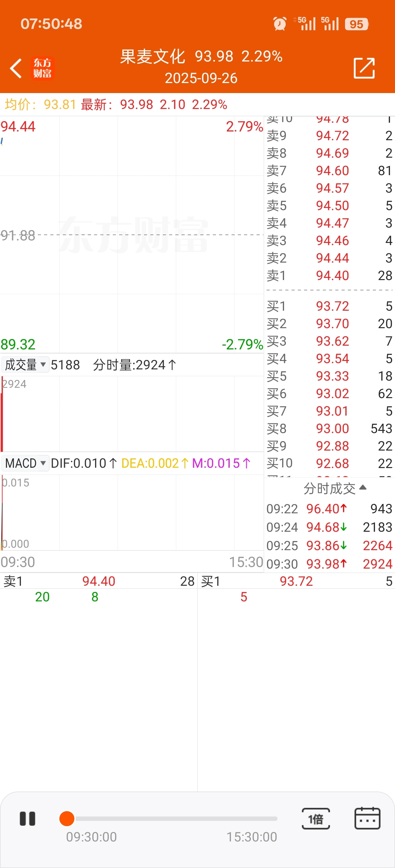Tap the battery 95 indicator
Image resolution: width=395 pixels, height=868 pixels.
pos(357,24)
